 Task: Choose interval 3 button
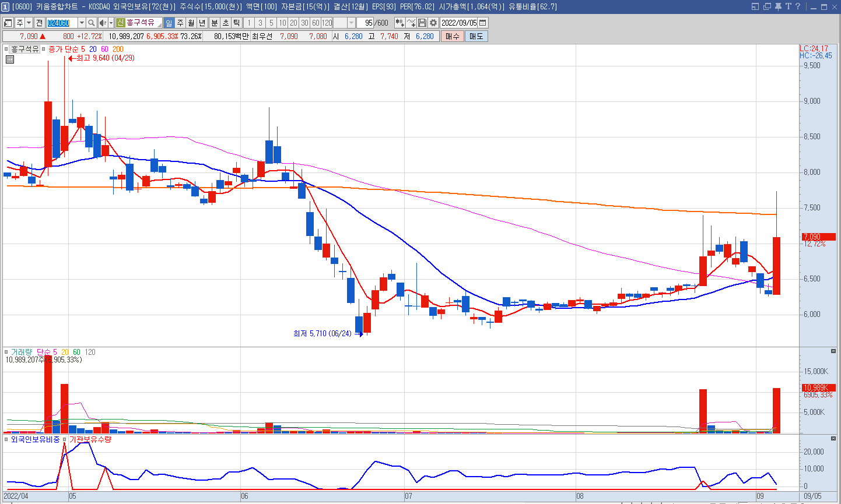[260, 23]
